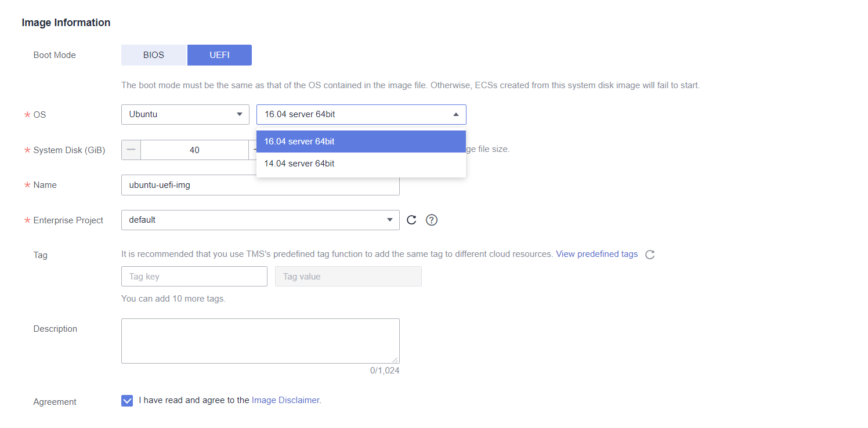Click the help question mark icon

pos(431,220)
